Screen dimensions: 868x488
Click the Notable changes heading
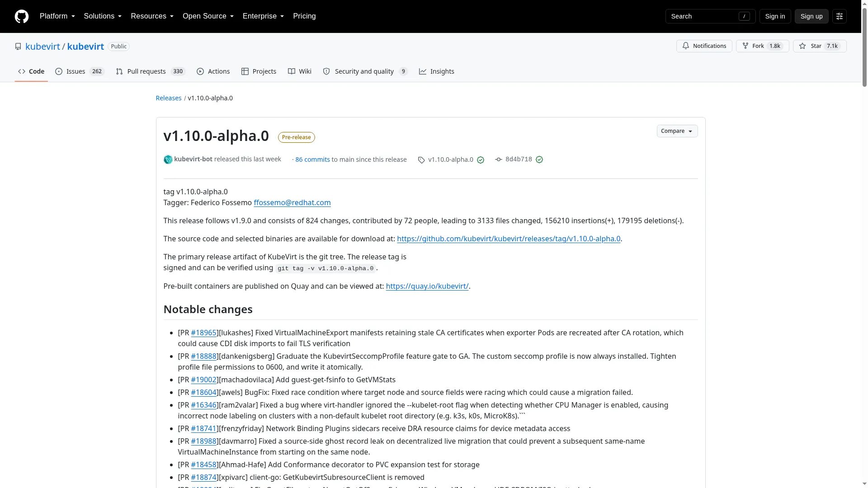tap(208, 310)
